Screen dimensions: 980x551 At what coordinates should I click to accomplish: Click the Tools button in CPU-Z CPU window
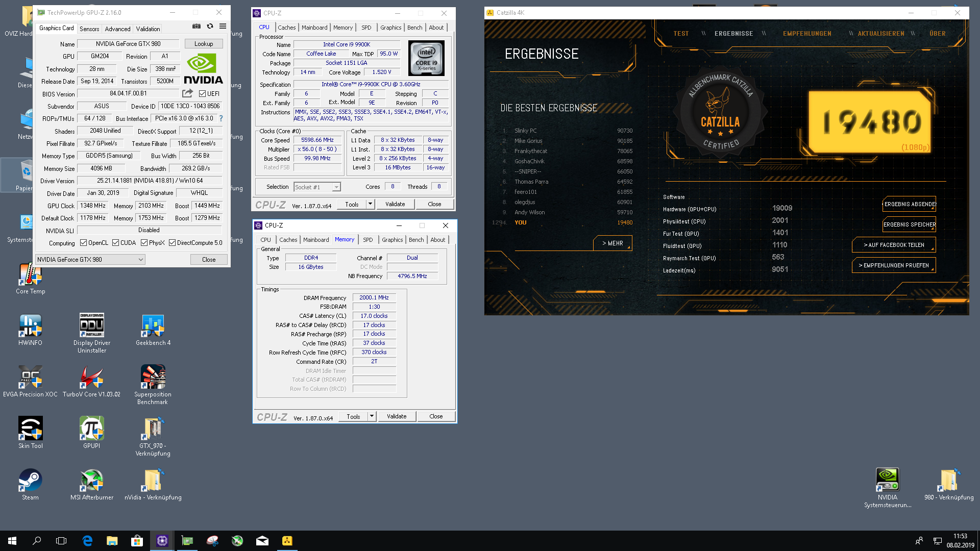(352, 204)
